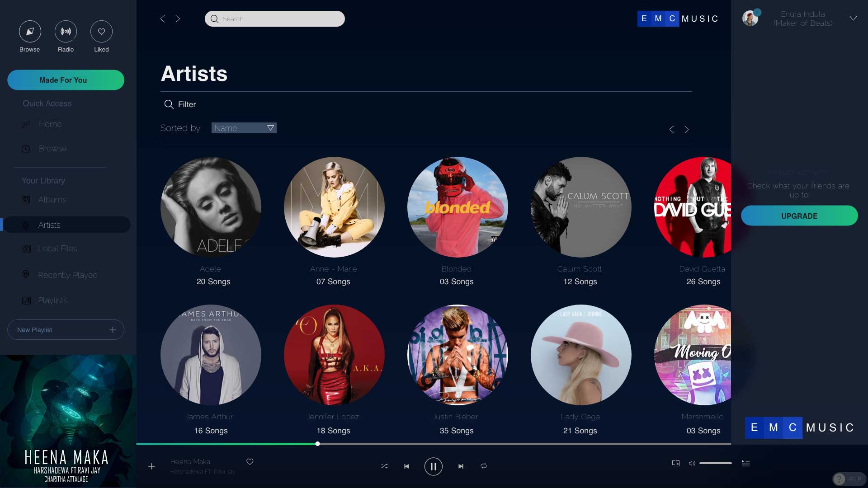The height and width of the screenshot is (488, 868).
Task: Open the Sorted by Name dropdown
Action: click(x=244, y=128)
